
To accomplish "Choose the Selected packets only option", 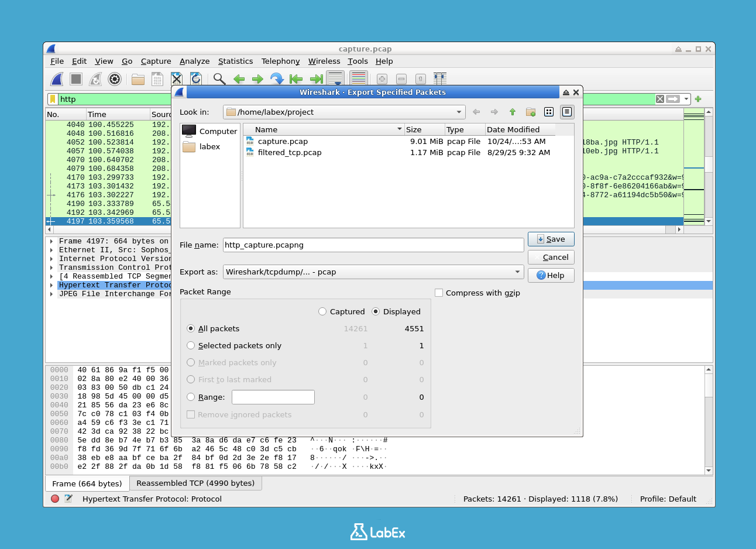I will [x=190, y=345].
